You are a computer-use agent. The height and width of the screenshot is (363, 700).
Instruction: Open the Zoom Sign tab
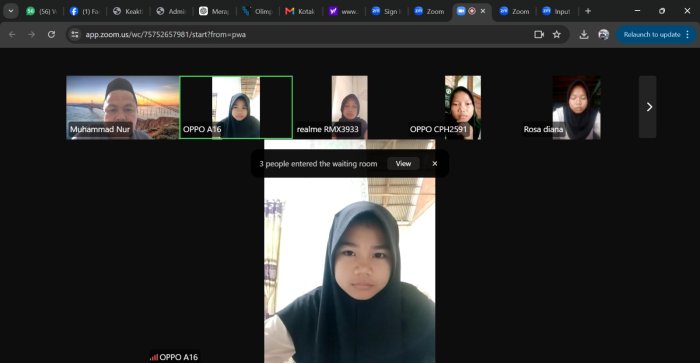(387, 11)
